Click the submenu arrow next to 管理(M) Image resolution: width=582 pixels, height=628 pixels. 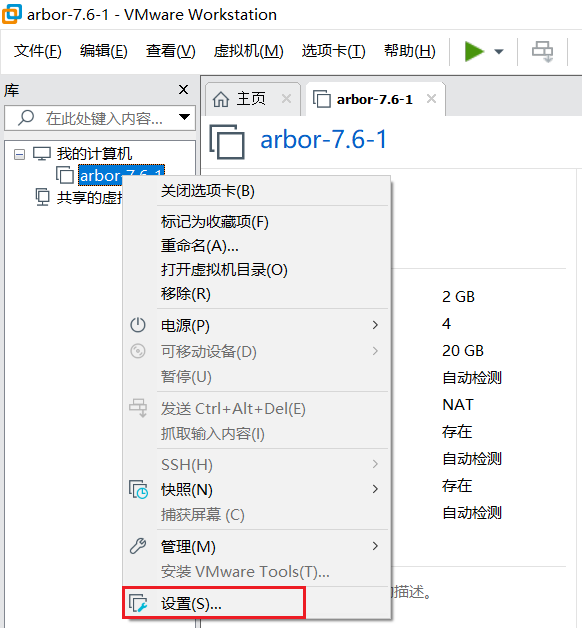click(x=375, y=546)
